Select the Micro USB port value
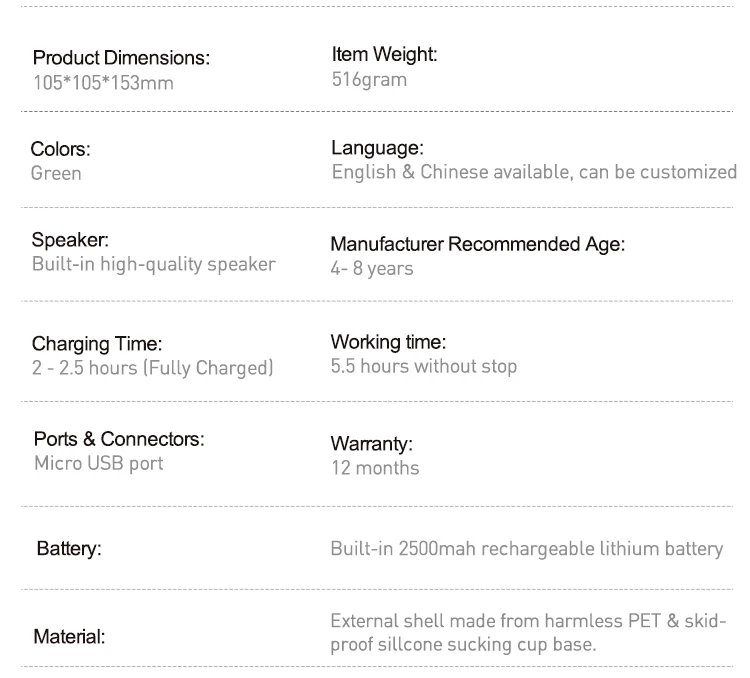Image resolution: width=750 pixels, height=678 pixels. [x=98, y=463]
